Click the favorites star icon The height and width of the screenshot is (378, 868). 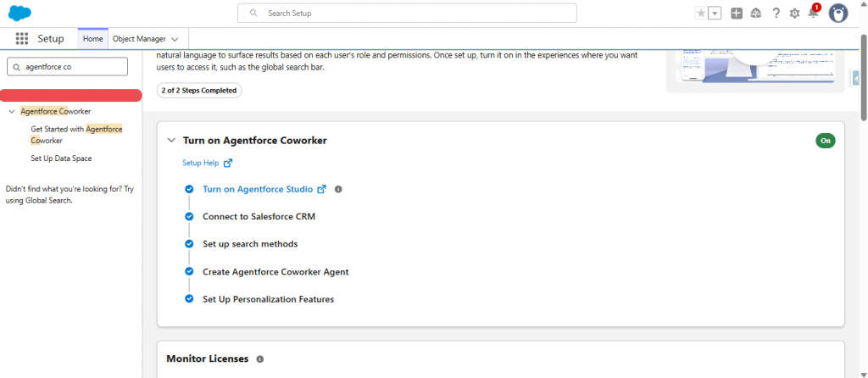[701, 14]
